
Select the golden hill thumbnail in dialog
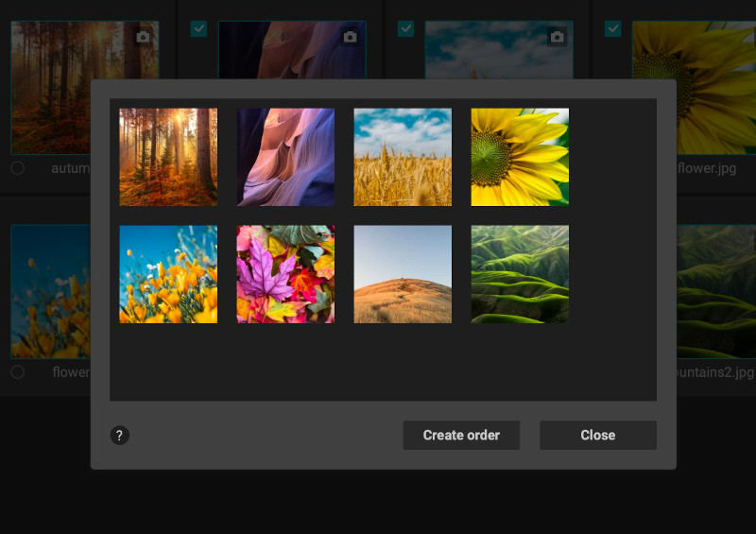point(403,274)
